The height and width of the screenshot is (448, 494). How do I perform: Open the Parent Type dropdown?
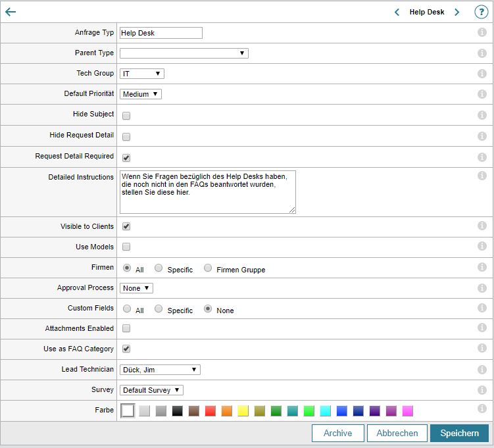184,53
